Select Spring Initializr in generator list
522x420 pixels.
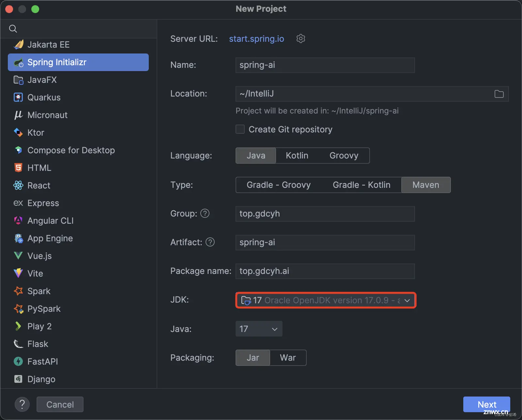click(x=78, y=62)
